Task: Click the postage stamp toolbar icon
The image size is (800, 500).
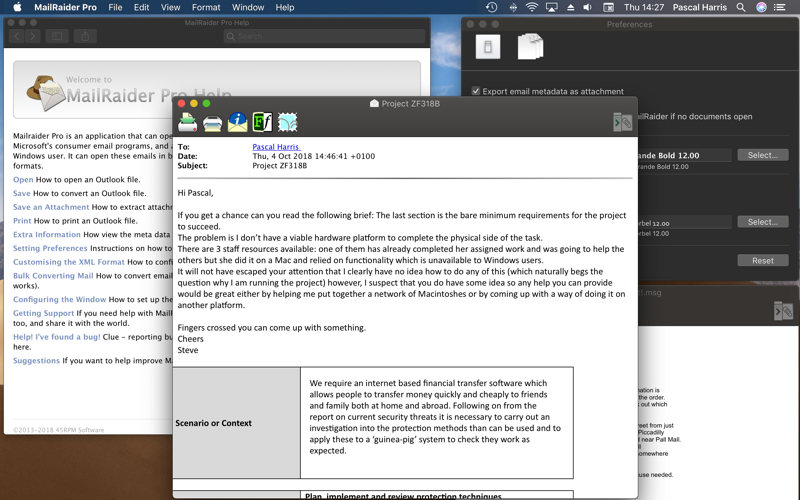Action: tap(287, 122)
